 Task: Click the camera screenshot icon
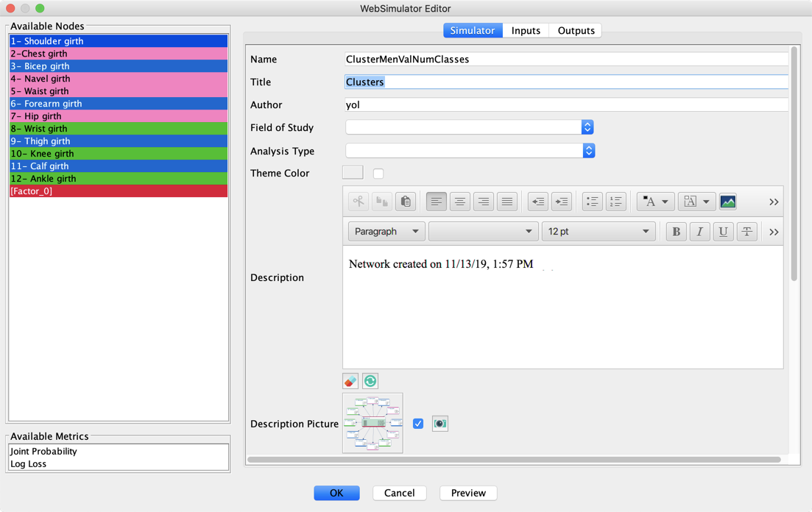click(x=439, y=424)
